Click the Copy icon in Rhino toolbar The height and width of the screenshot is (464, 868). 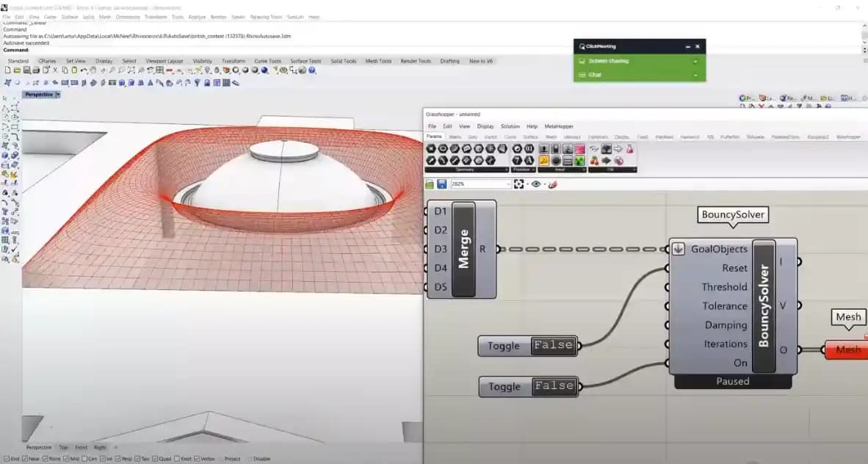click(65, 70)
